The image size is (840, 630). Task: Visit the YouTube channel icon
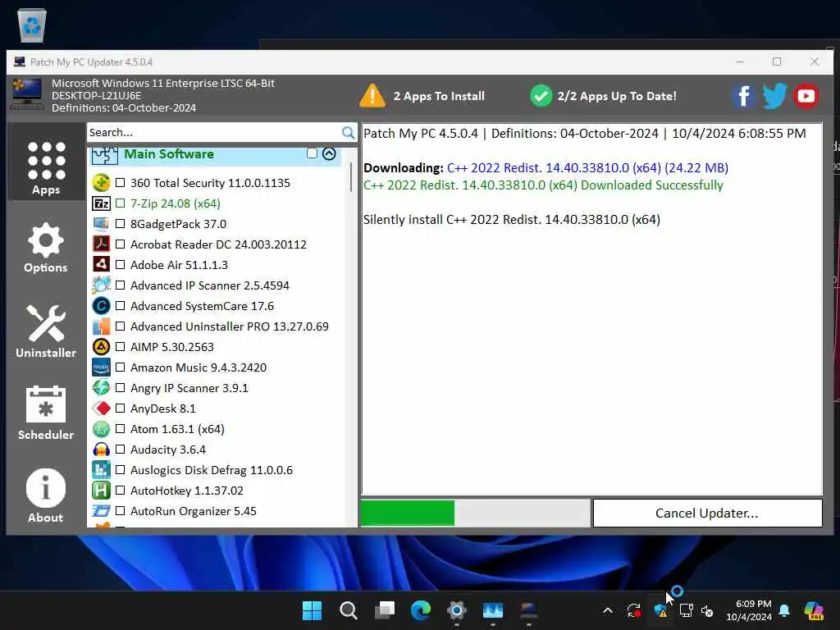(x=806, y=97)
